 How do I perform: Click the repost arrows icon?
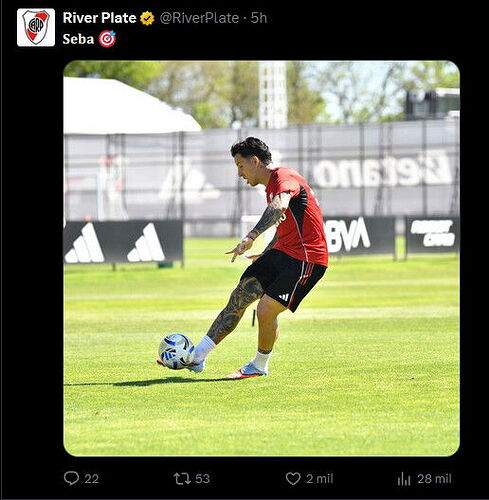pyautogui.click(x=182, y=479)
